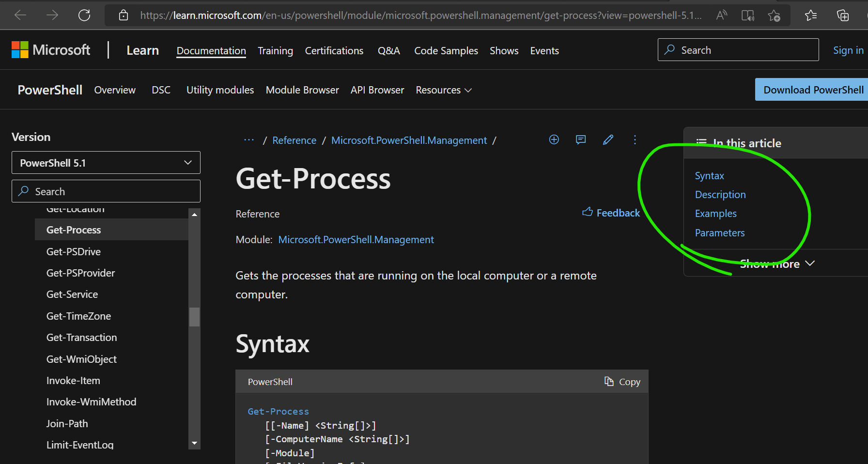This screenshot has width=868, height=464.
Task: Open the PowerShell 5.1 version dropdown
Action: [106, 163]
